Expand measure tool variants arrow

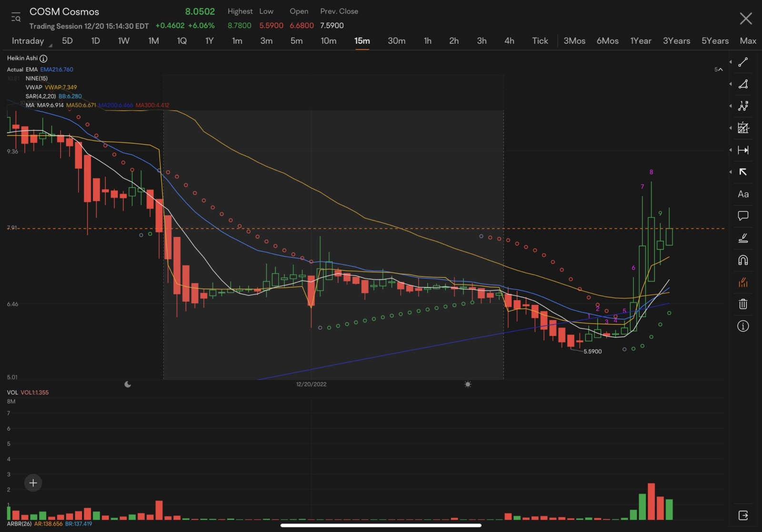click(731, 150)
